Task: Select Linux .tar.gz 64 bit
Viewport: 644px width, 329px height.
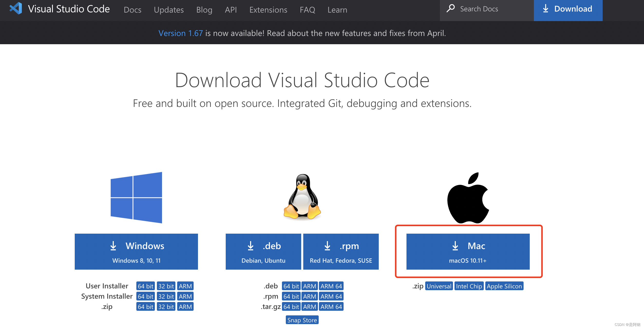Action: pyautogui.click(x=291, y=307)
